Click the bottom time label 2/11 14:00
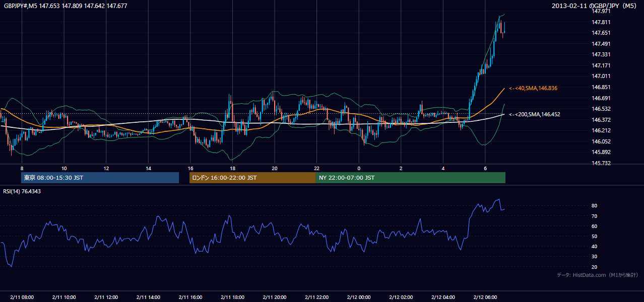The image size is (644, 302). click(148, 297)
